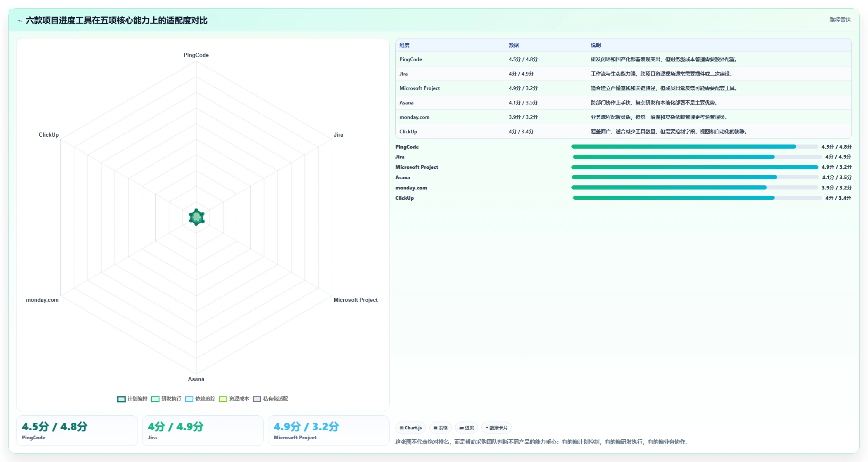868x462 pixels.
Task: Select monday.com in the table's first column
Action: pyautogui.click(x=414, y=117)
